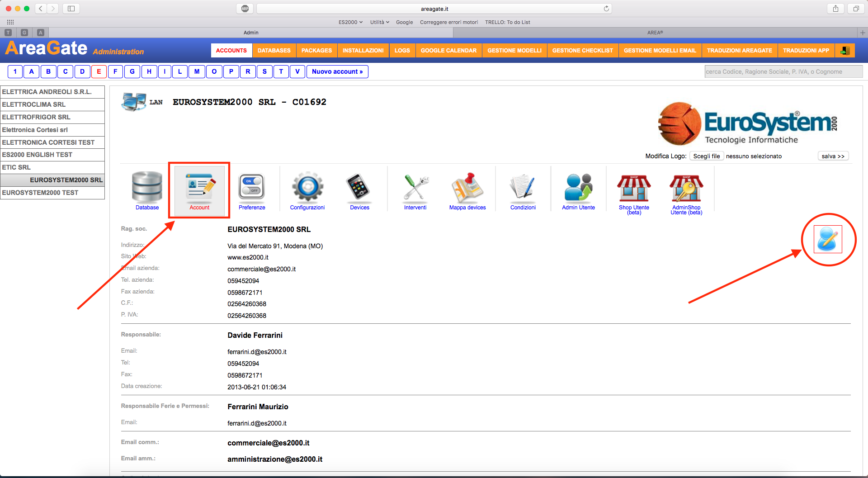Switch to the Admin browser tab
This screenshot has width=868, height=478.
(x=251, y=33)
